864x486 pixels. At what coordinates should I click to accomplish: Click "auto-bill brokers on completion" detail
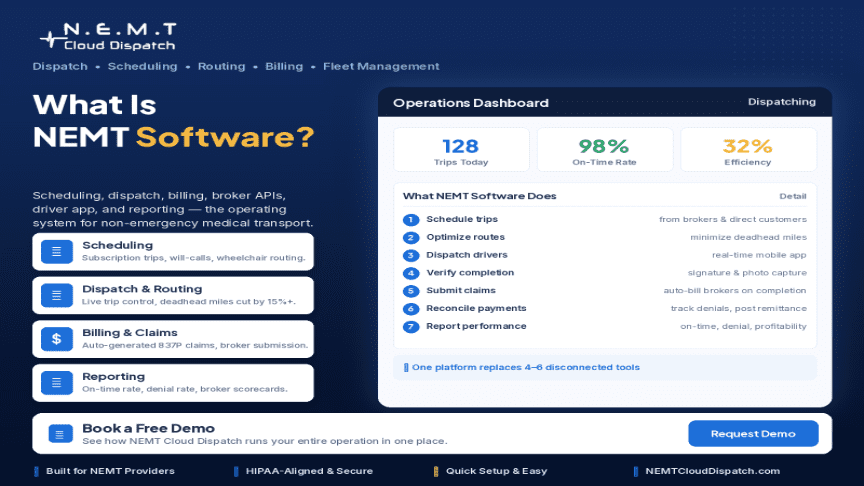pyautogui.click(x=735, y=290)
